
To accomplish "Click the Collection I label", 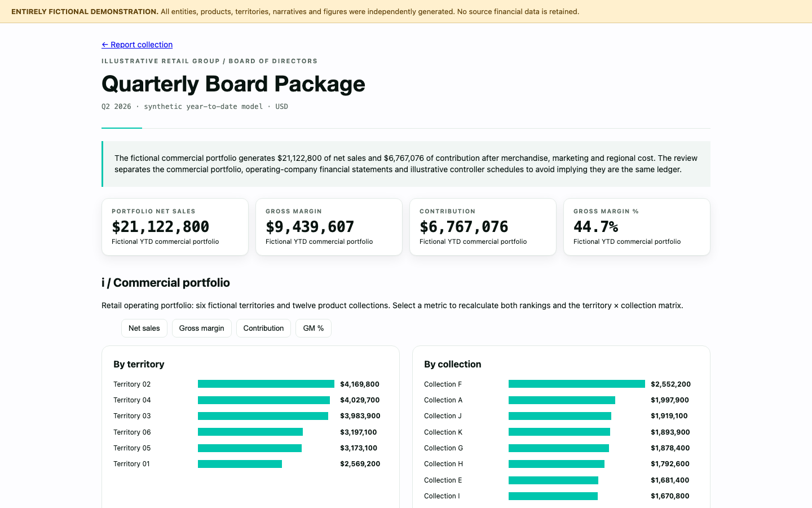I will [442, 496].
